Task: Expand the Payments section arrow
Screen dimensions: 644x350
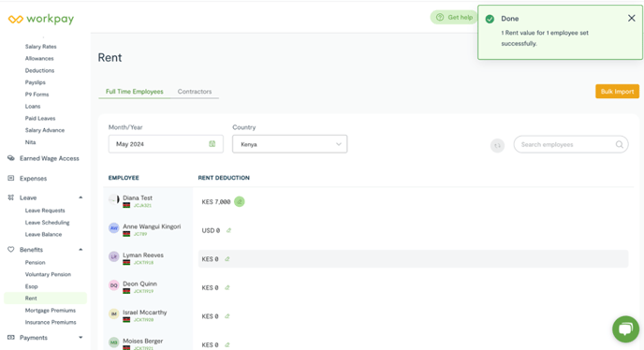Action: [x=80, y=337]
